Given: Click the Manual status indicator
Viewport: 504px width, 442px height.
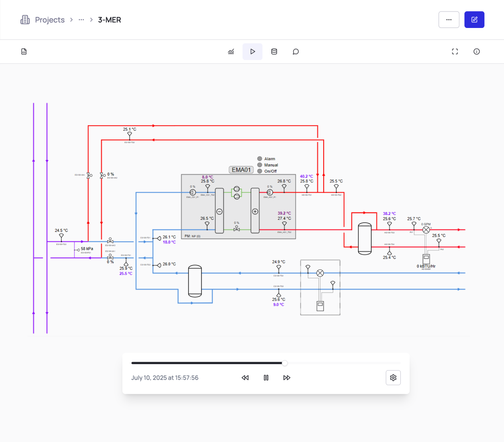Looking at the screenshot, I should pyautogui.click(x=260, y=165).
